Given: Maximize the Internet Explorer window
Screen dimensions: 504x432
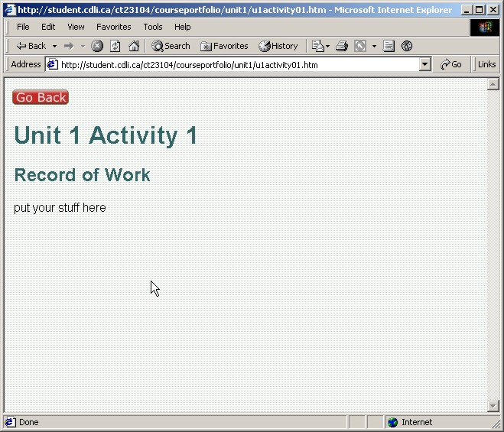Looking at the screenshot, I should [479, 10].
